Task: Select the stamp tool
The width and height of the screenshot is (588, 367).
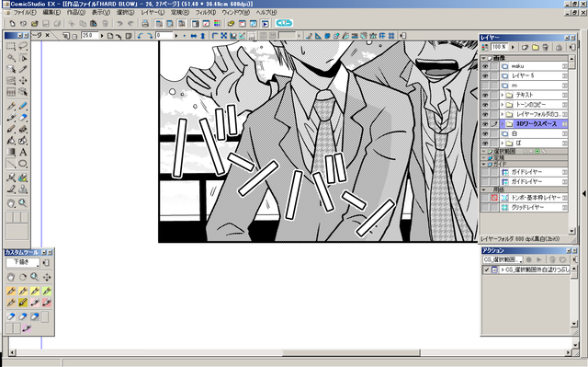Action: pos(23,189)
